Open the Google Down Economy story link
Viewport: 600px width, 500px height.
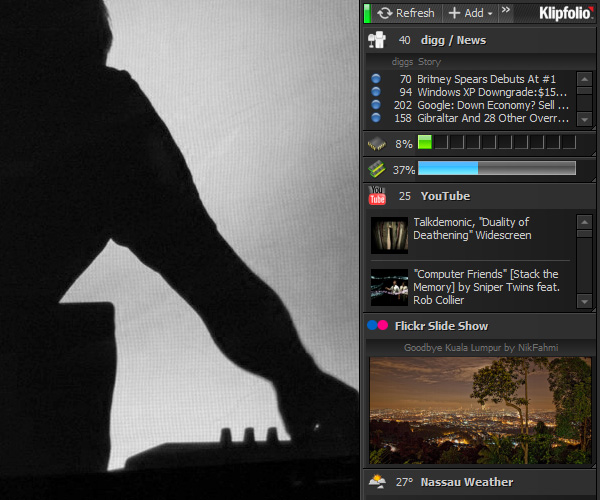(493, 105)
